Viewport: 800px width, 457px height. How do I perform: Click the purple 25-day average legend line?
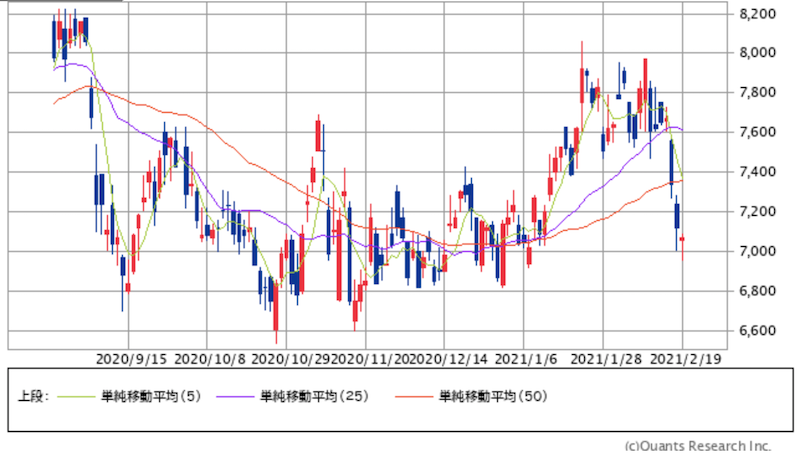[x=235, y=397]
